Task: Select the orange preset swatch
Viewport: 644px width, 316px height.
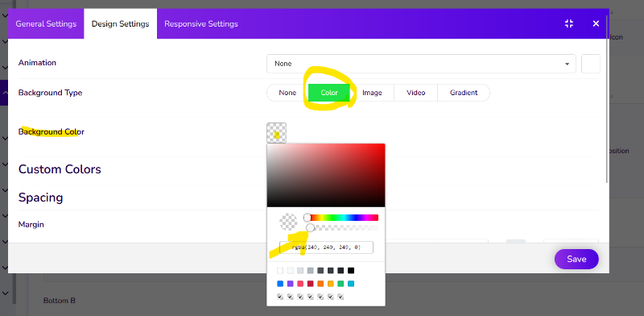Action: pyautogui.click(x=320, y=284)
